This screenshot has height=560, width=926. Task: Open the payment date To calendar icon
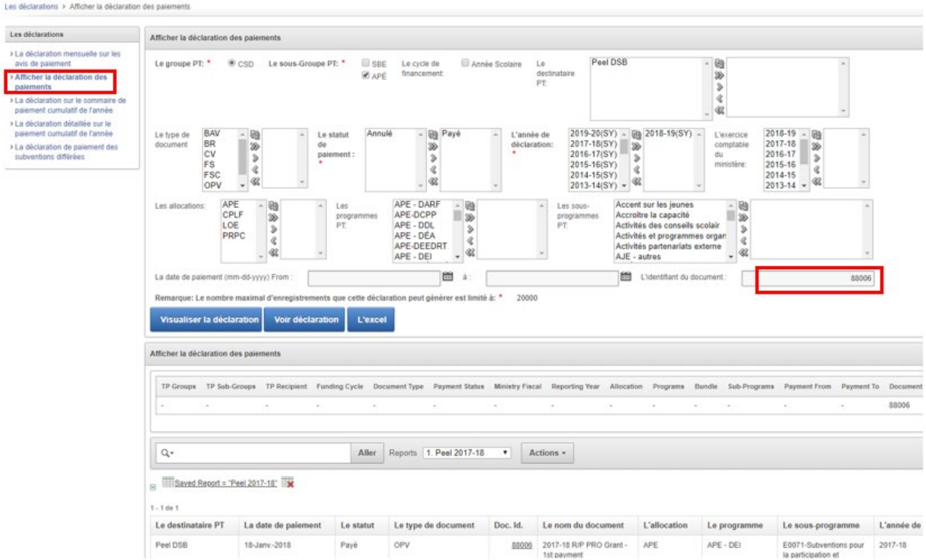pos(625,277)
